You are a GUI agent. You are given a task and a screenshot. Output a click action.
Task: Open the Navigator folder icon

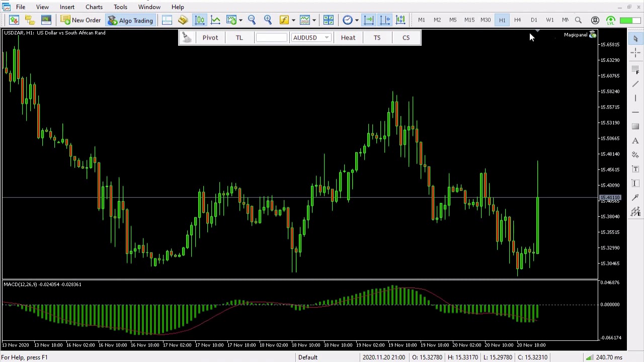click(30, 20)
